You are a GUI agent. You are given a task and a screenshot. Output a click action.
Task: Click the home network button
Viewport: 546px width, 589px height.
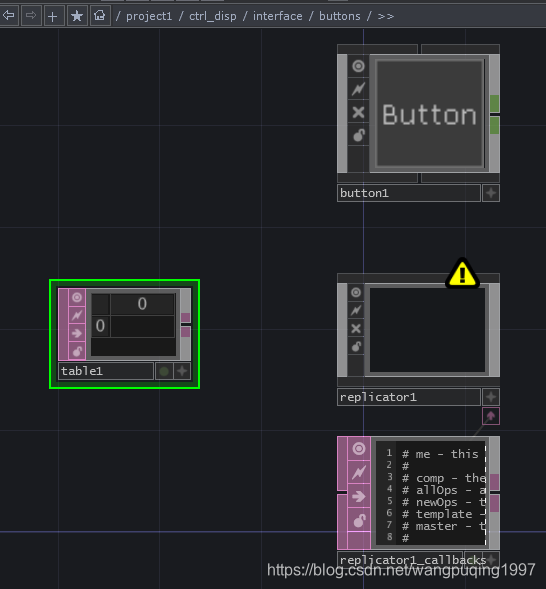point(100,16)
